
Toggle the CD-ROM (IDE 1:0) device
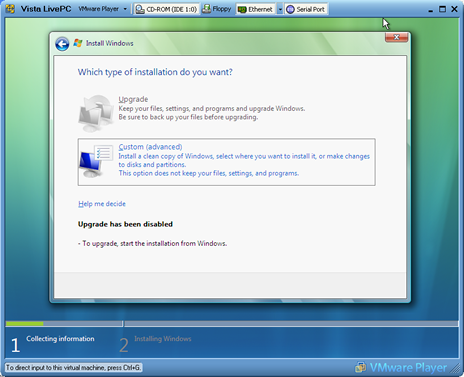point(166,9)
